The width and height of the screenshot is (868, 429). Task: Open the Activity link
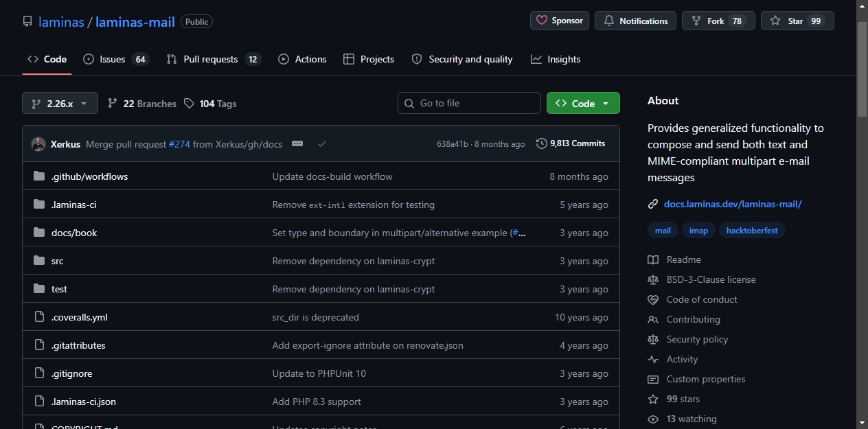pos(673,359)
